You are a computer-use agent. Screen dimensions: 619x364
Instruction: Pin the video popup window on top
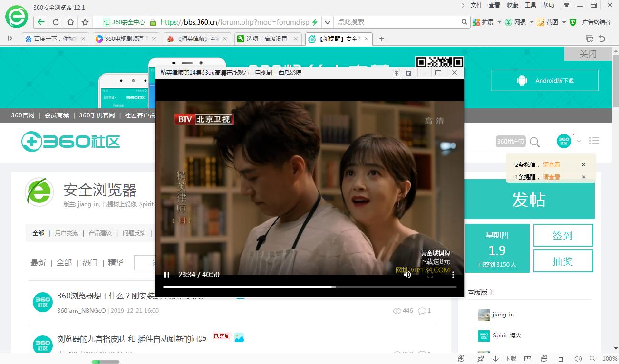tap(396, 73)
